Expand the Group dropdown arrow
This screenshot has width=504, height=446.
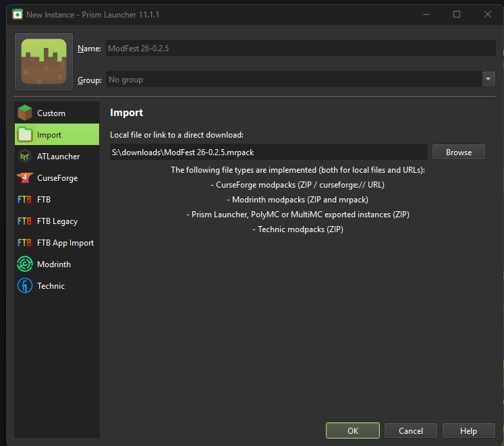[x=488, y=79]
